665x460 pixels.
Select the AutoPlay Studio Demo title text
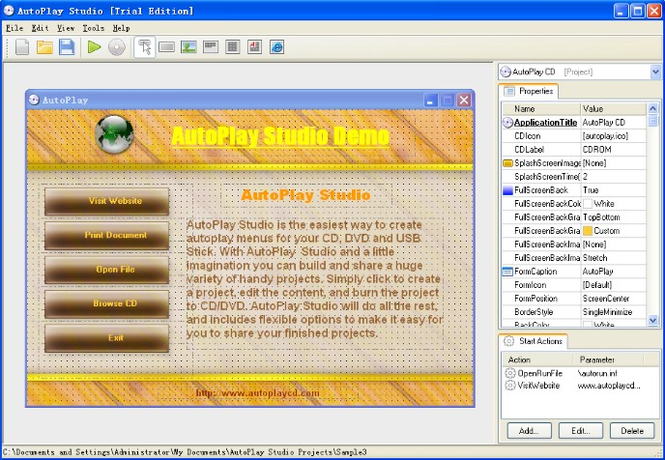pyautogui.click(x=280, y=136)
